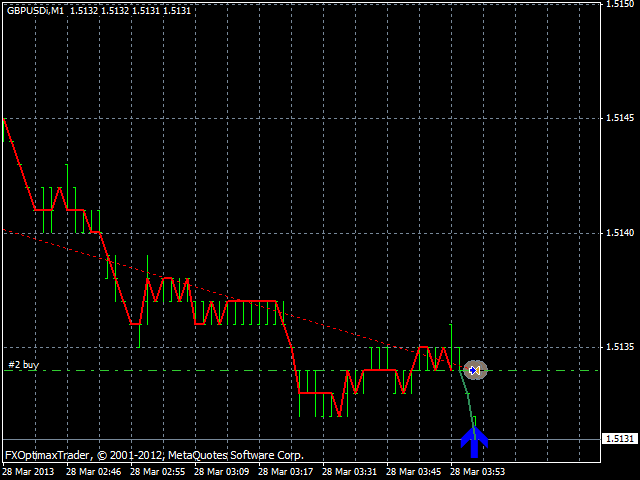This screenshot has height=480, width=640.
Task: Click the time label 28 Mar 03:31
Action: coord(349,472)
